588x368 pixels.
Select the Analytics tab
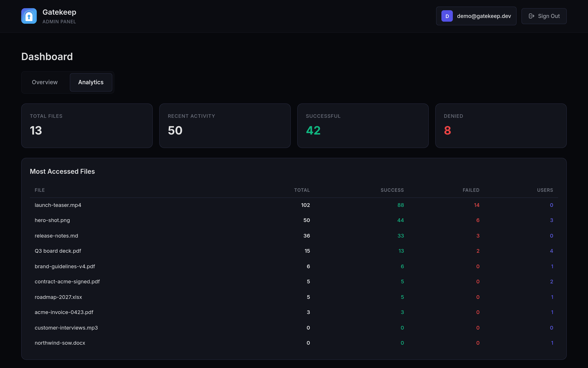91,82
